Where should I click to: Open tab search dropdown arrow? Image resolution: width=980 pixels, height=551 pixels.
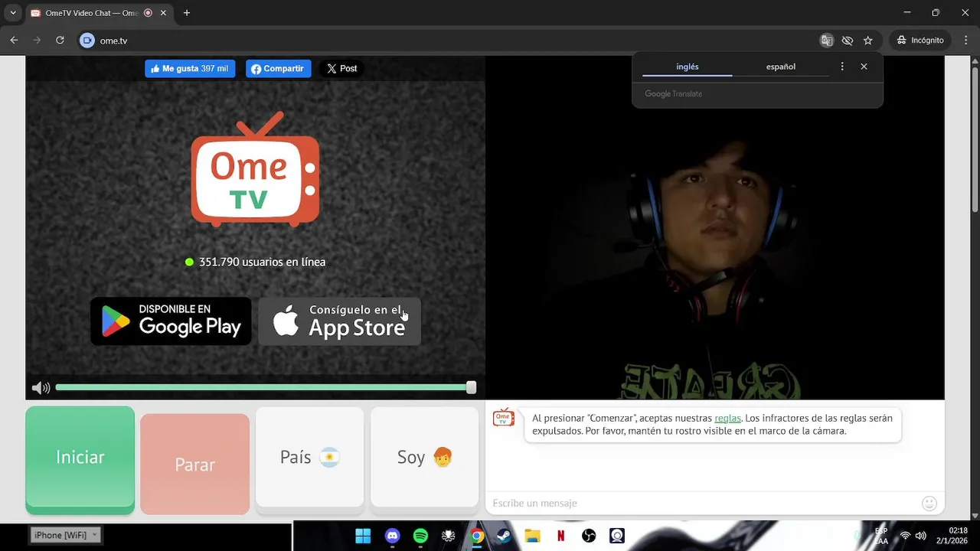pyautogui.click(x=13, y=13)
